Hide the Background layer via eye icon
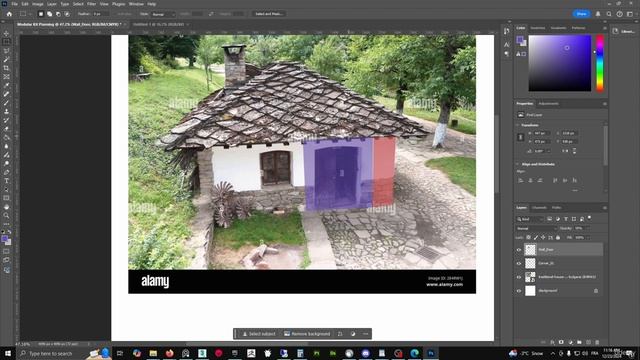The height and width of the screenshot is (360, 640). [519, 291]
